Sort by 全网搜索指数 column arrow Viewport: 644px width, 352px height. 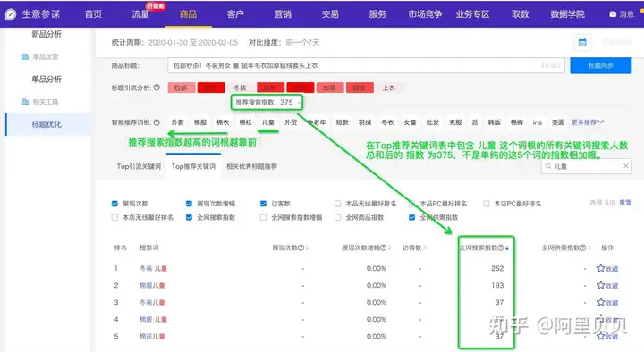(507, 247)
